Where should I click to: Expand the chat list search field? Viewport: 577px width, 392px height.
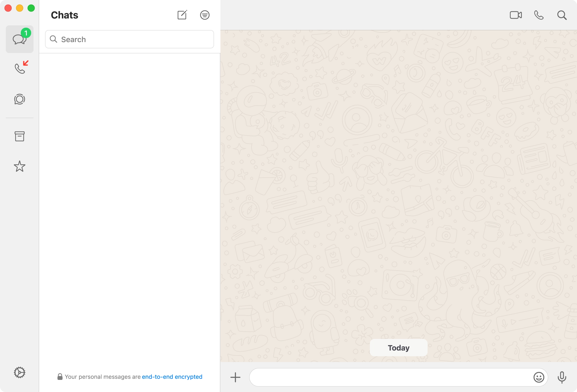click(129, 39)
